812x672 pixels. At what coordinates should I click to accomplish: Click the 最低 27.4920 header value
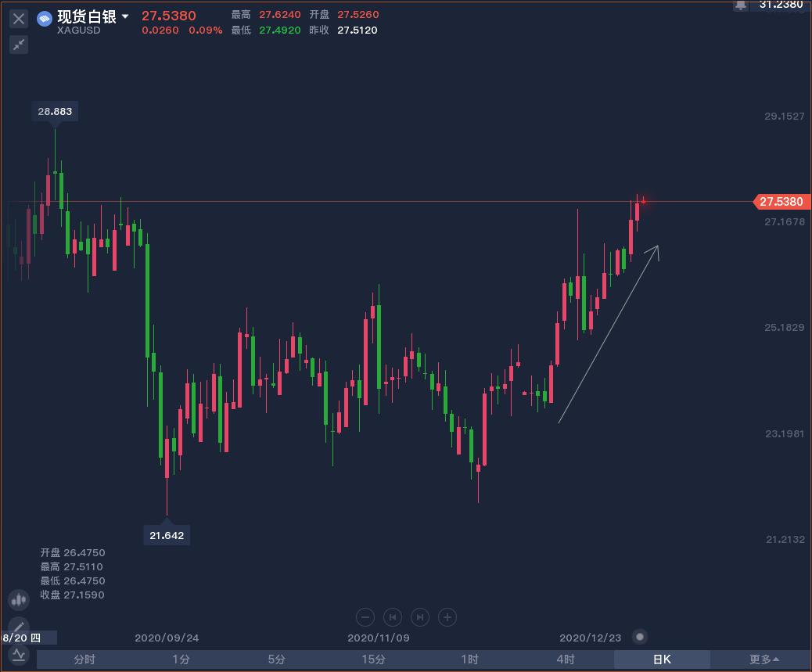279,30
